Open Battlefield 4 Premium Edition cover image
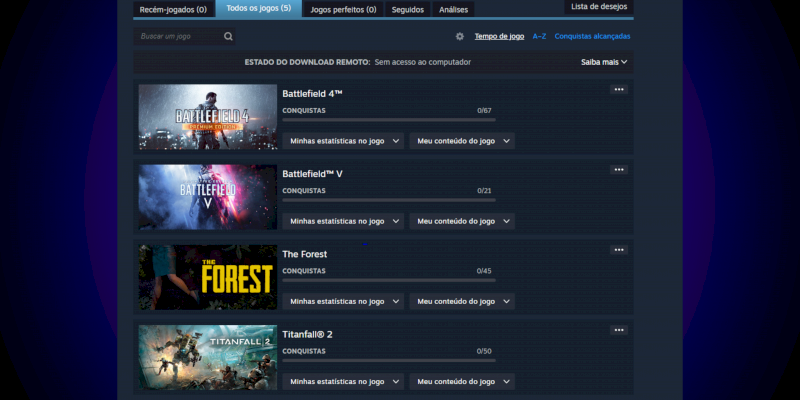The image size is (800, 400). 208,117
